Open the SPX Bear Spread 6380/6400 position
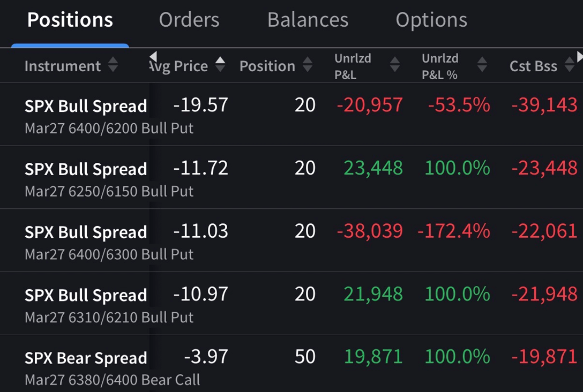 tap(86, 366)
